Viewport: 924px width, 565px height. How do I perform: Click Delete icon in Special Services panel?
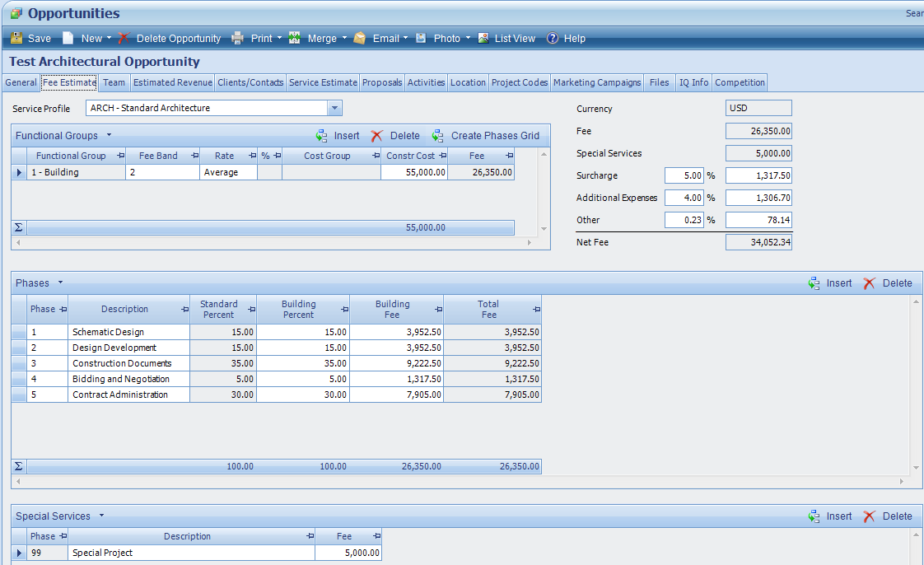coord(870,516)
